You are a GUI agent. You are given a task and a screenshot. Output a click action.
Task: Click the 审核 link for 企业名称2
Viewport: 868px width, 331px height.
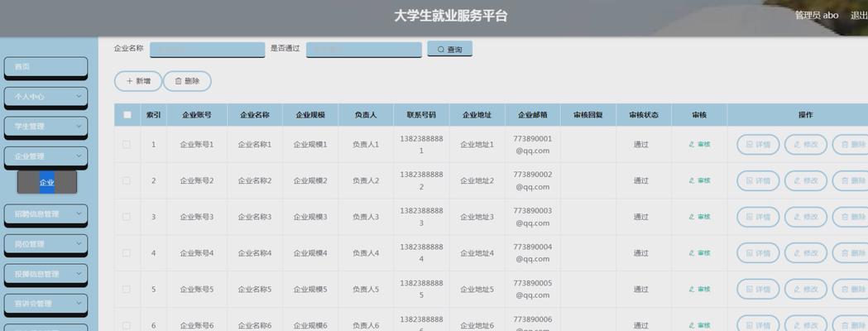[699, 180]
